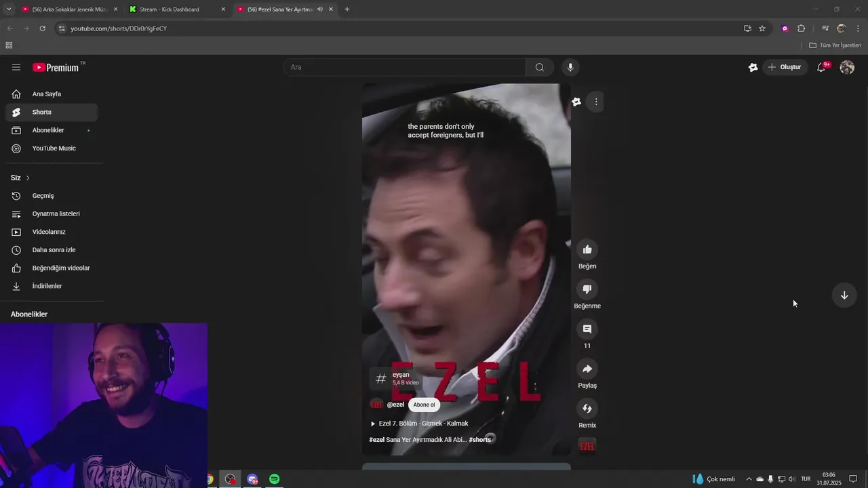Open Geçmiş history page
The width and height of the screenshot is (868, 488).
[52, 196]
